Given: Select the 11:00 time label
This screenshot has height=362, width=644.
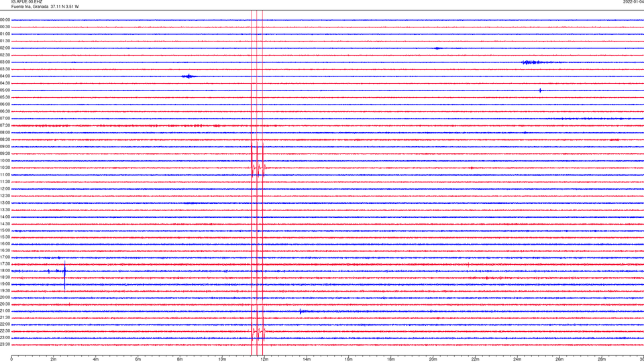Looking at the screenshot, I should click(5, 175).
